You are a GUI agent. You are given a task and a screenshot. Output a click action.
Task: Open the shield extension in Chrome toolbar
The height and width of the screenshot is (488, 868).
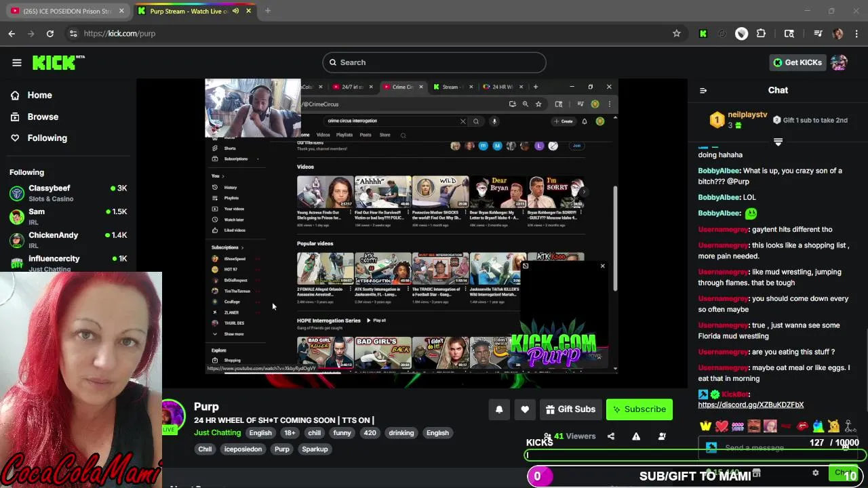pos(741,33)
